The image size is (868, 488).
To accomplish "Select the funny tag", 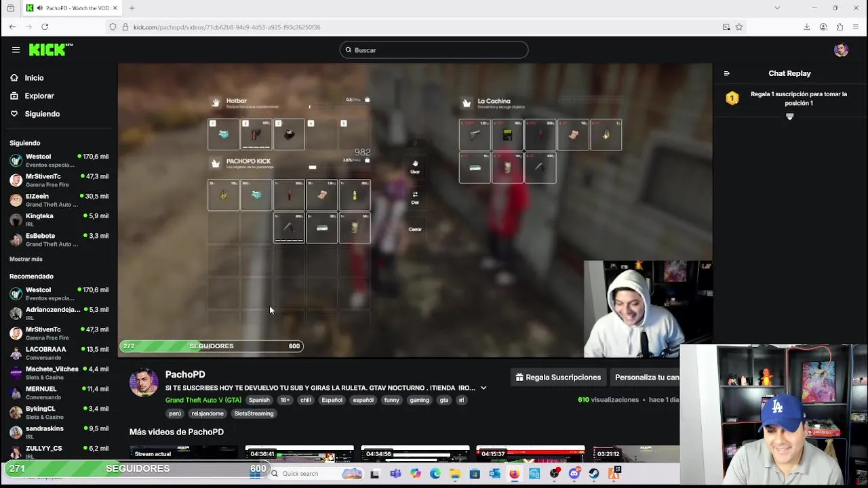I will click(x=391, y=400).
